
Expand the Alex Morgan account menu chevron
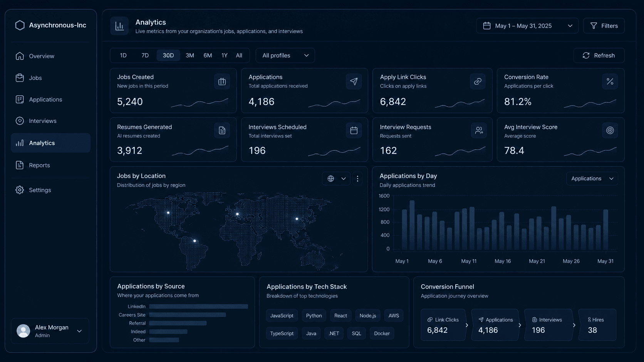point(79,331)
